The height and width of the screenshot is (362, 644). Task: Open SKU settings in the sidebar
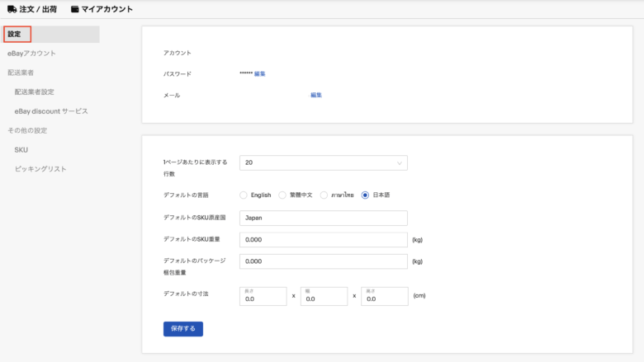pyautogui.click(x=21, y=150)
